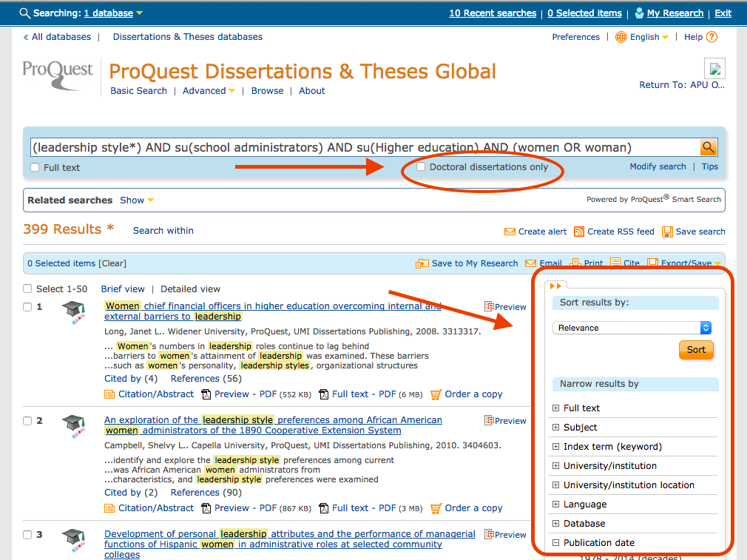Click the Preview page icon for result 1
The image size is (747, 560).
point(489,306)
